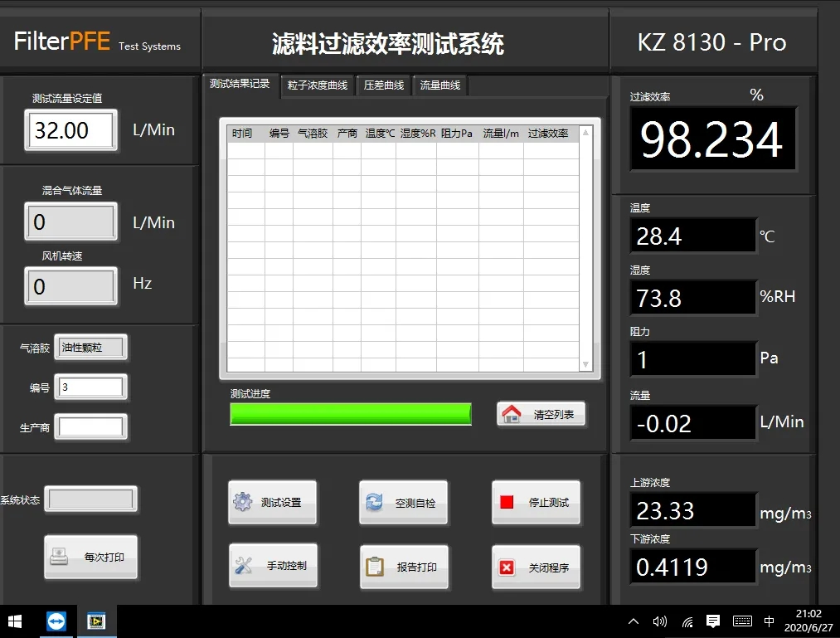Click the 测试设置 button
840x638 pixels.
[x=272, y=502]
